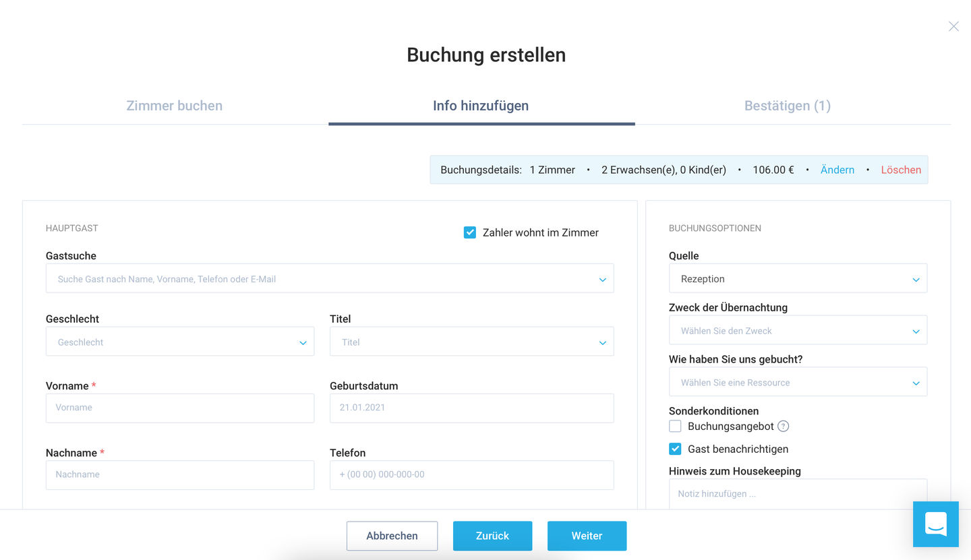Expand the Gastsuche dropdown
This screenshot has width=971, height=560.
coord(330,278)
